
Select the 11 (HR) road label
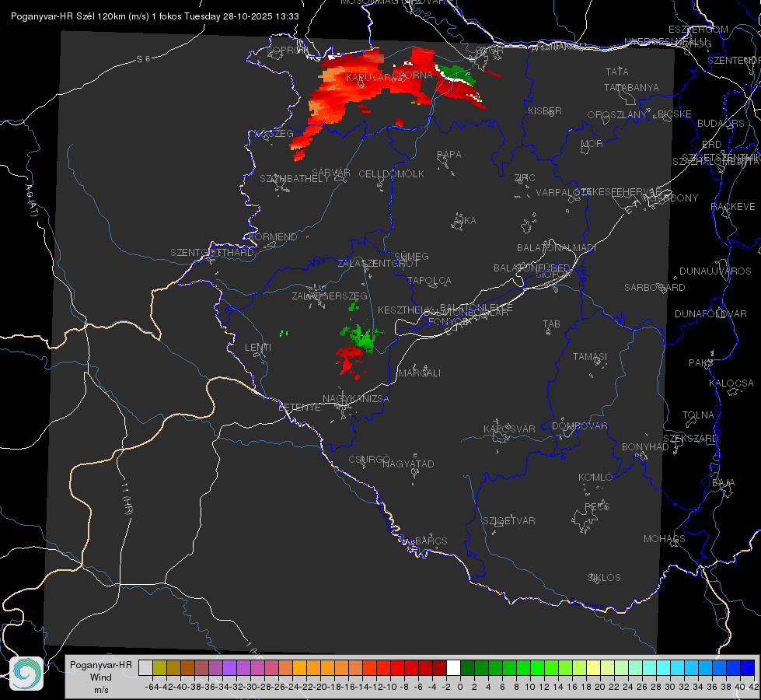click(x=127, y=499)
